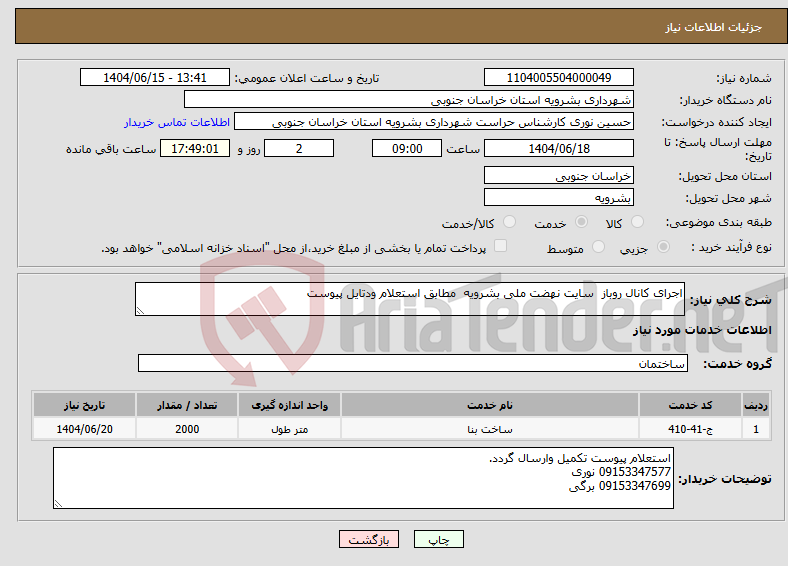Click the description box resize grip

pos(140,311)
